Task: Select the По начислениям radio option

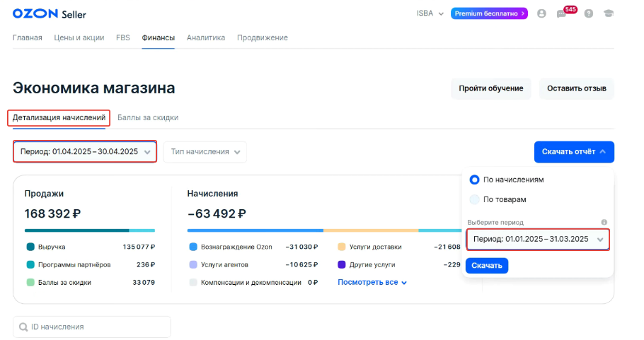Action: pos(474,180)
